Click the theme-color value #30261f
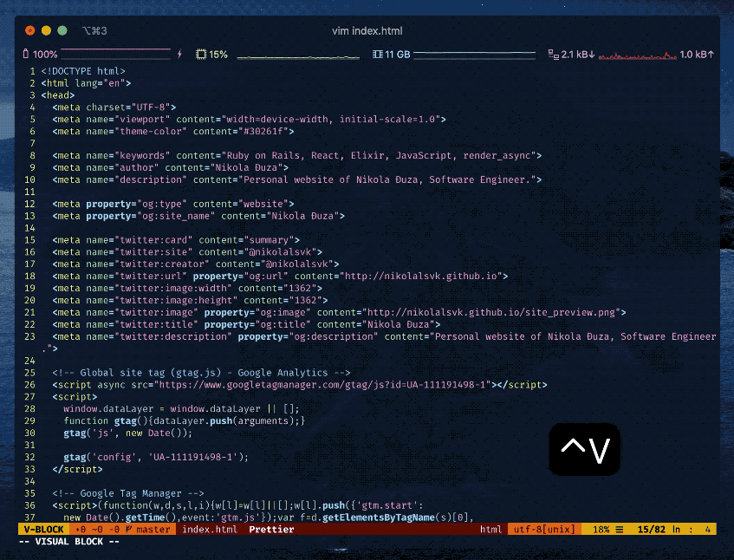This screenshot has height=560, width=734. tap(263, 132)
